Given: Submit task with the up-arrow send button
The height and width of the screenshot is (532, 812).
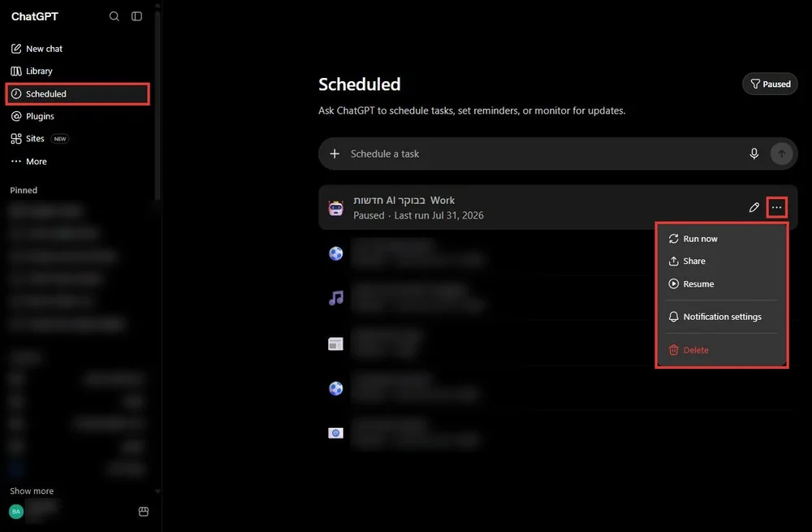Looking at the screenshot, I should (781, 154).
